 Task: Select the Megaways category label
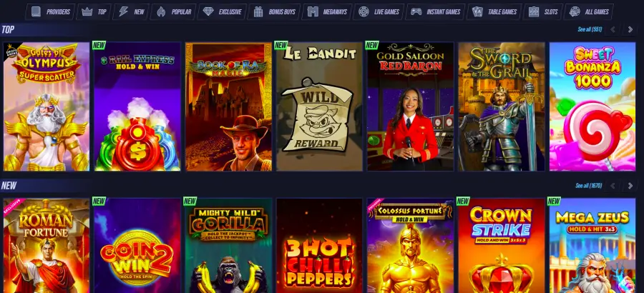tap(335, 12)
